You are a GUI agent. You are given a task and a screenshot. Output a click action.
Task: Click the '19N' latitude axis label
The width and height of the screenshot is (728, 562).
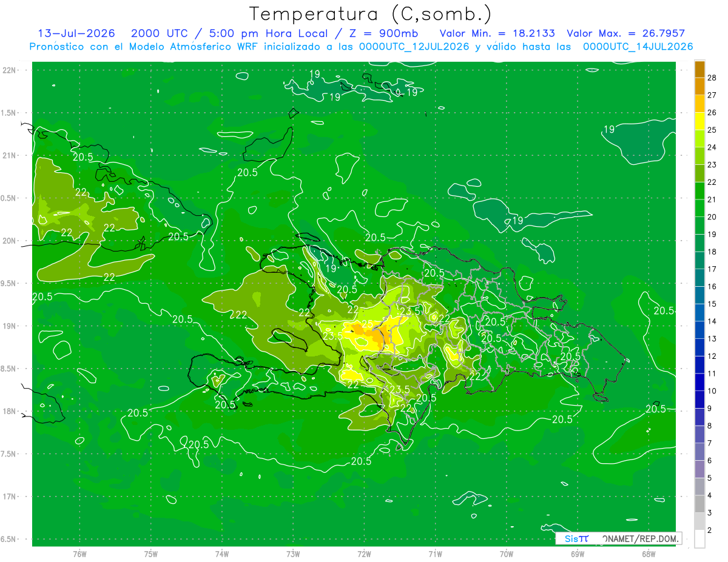coord(8,326)
